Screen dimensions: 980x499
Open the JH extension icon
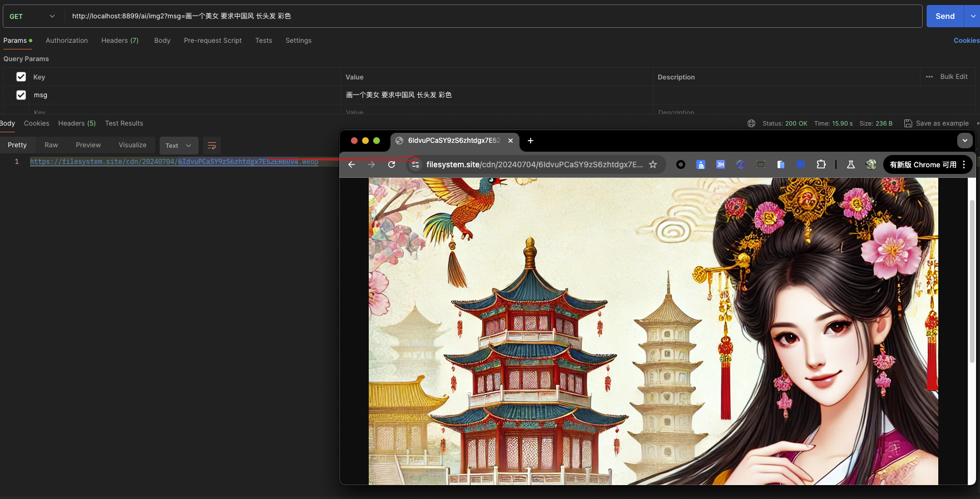point(720,164)
